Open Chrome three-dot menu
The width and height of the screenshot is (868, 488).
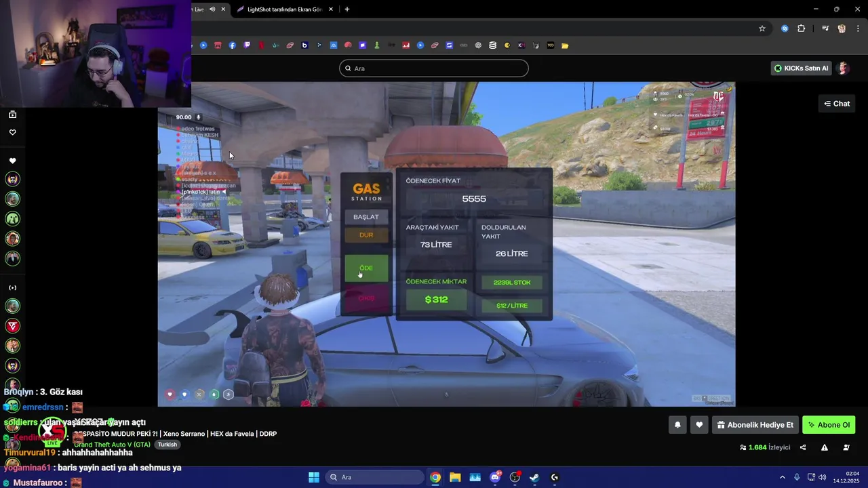click(x=858, y=28)
